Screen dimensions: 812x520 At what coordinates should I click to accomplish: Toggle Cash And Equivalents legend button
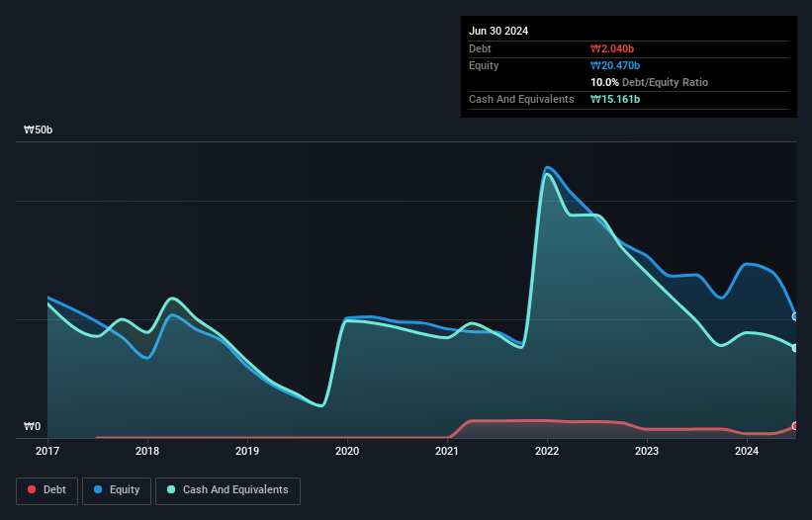227,490
